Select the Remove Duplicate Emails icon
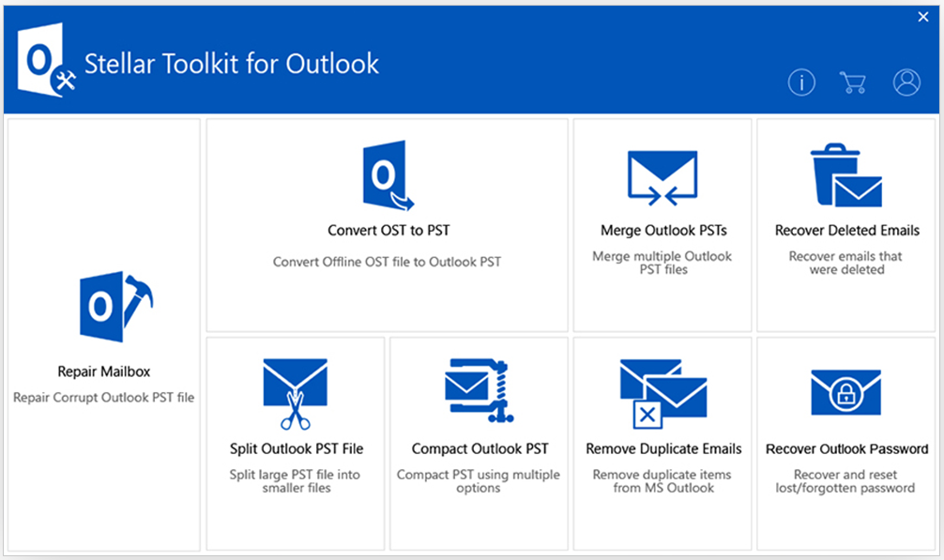Screen dimensions: 944x560 click(x=662, y=393)
